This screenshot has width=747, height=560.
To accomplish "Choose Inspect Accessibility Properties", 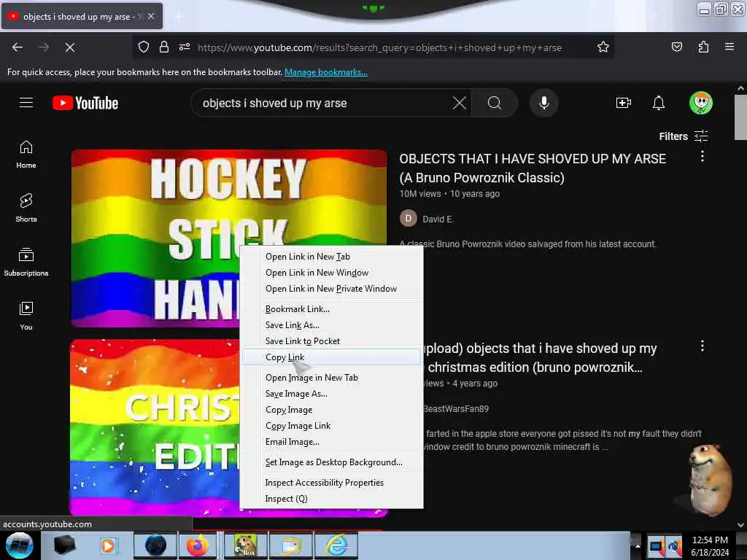I will click(332, 483).
